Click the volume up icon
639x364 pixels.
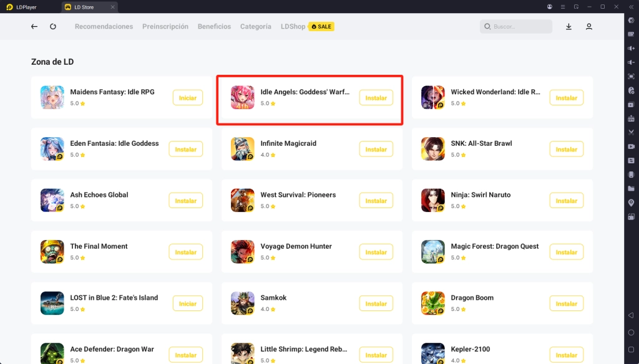click(x=632, y=49)
